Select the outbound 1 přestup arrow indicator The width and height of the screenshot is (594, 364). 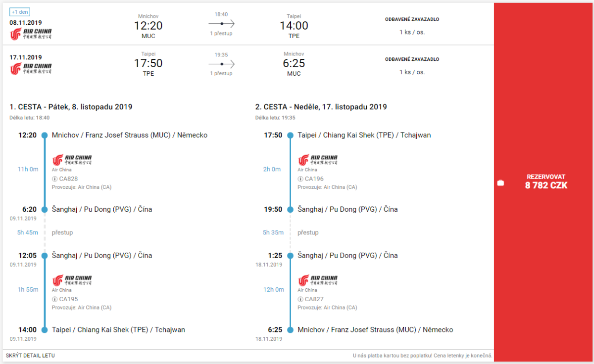pyautogui.click(x=221, y=24)
